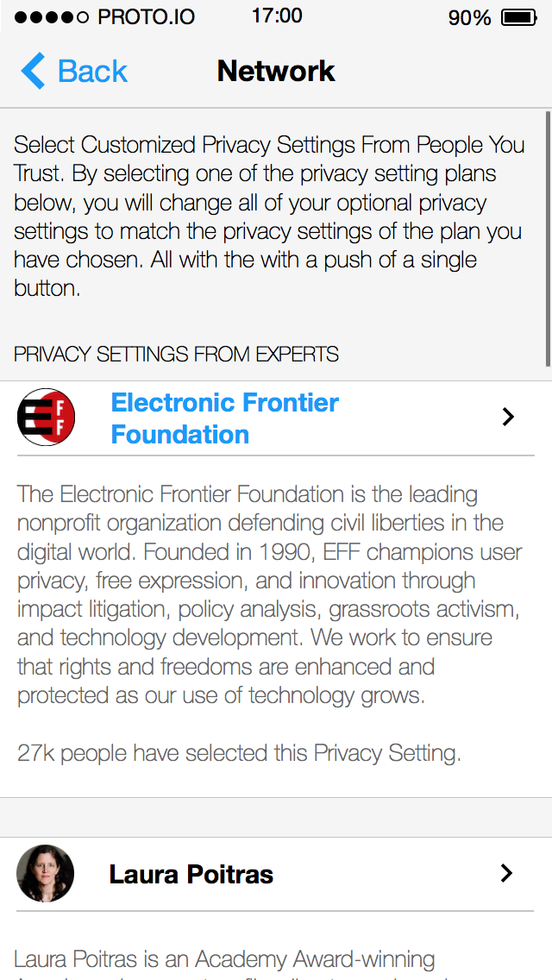Tap the signal strength dots indicator
Viewport: 552px width, 980px height.
52,17
